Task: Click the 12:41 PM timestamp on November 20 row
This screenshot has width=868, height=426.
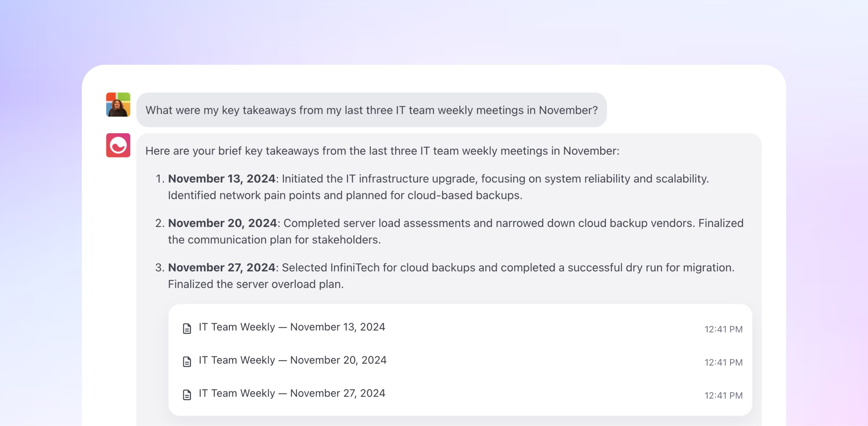Action: point(723,362)
